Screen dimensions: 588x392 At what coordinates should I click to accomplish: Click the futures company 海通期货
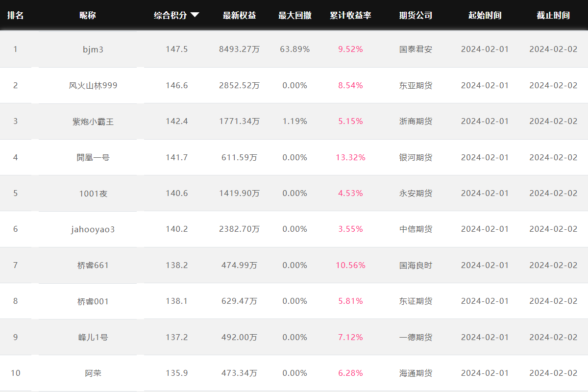click(x=416, y=373)
